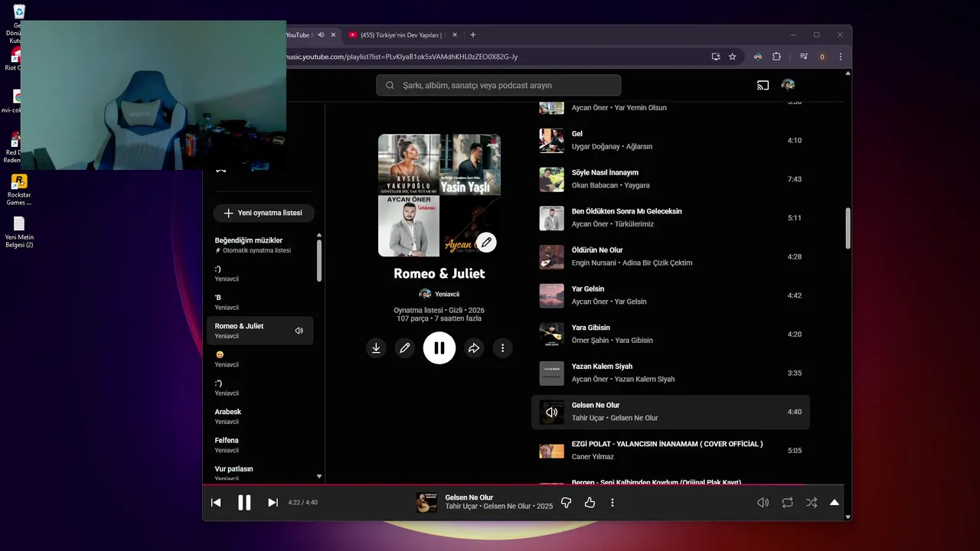Edit playlist details with pencil button

[x=405, y=348]
